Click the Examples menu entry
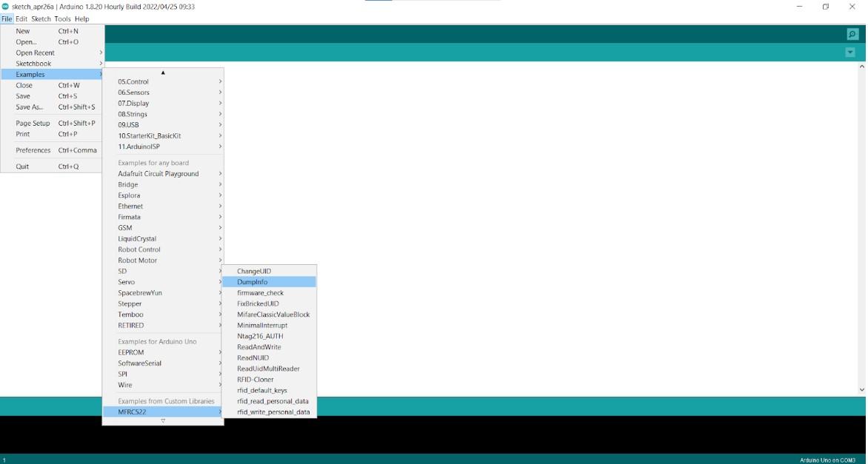The height and width of the screenshot is (464, 868). [52, 75]
